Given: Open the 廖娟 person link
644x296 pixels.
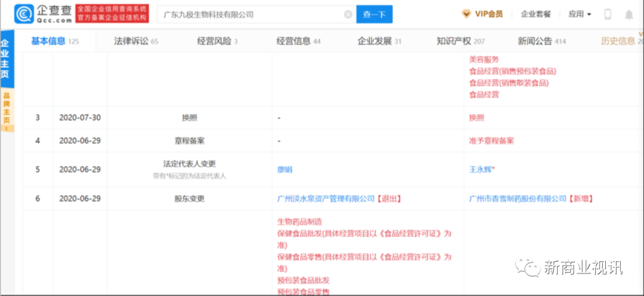Looking at the screenshot, I should click(284, 169).
